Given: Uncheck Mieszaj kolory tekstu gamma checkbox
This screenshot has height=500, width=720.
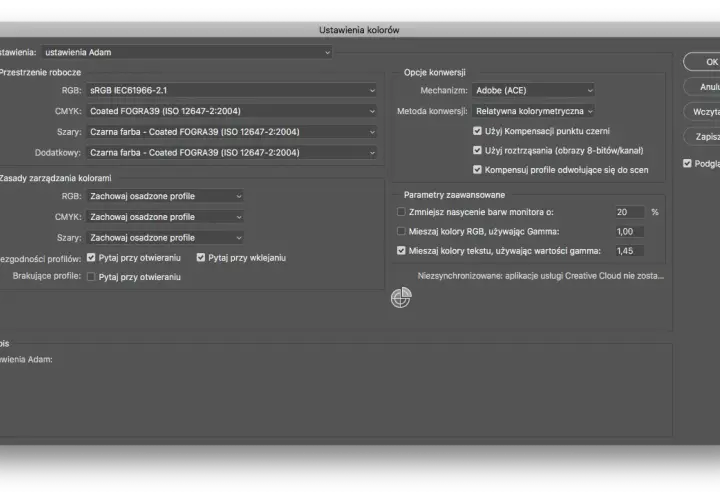Looking at the screenshot, I should [x=401, y=250].
